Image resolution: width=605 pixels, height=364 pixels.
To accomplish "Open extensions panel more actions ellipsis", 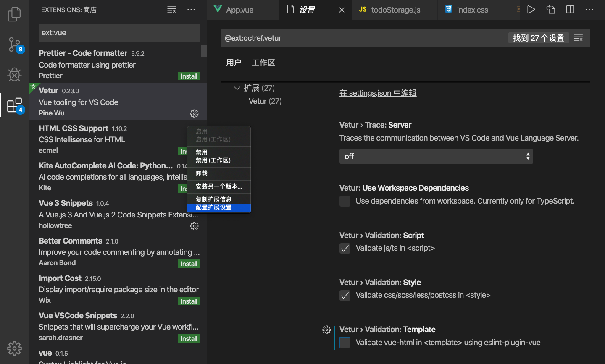I will pos(191,10).
